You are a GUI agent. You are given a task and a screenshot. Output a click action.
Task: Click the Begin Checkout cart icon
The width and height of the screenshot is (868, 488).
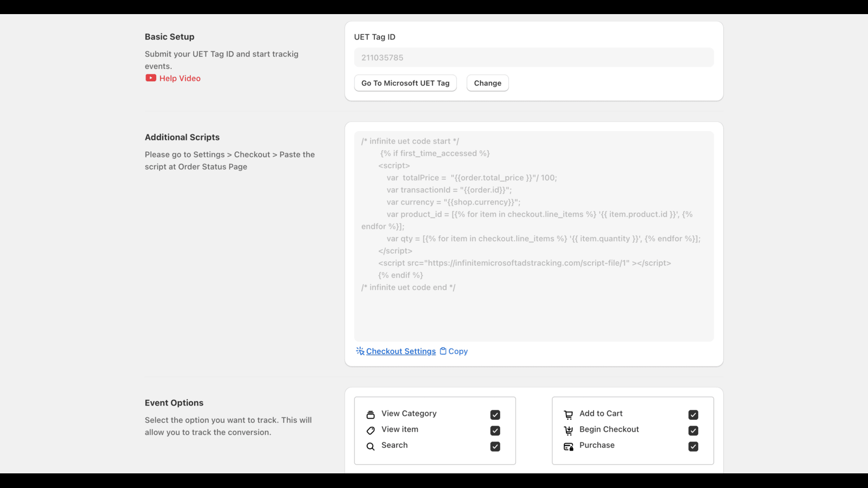[x=569, y=430]
